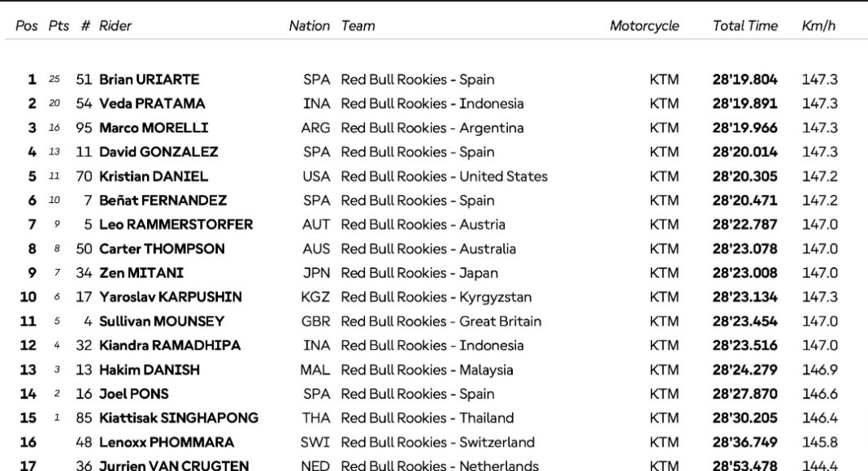Click the Nation column header
The image size is (868, 471).
click(309, 26)
